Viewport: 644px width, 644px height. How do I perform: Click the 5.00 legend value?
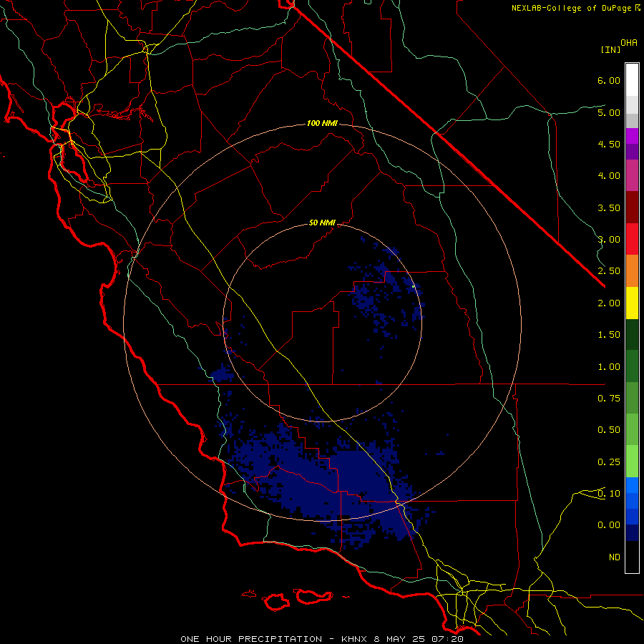(609, 112)
